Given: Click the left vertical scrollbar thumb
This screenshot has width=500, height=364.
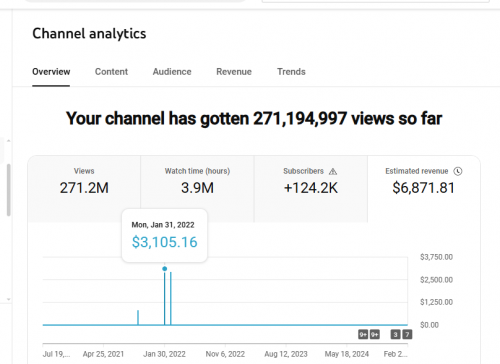Looking at the screenshot, I should (x=8, y=190).
